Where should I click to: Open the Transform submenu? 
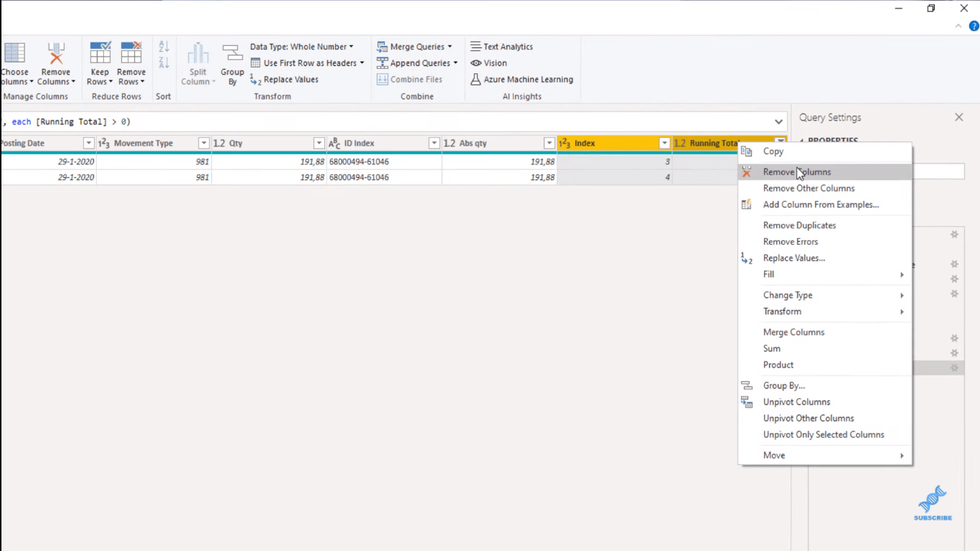click(x=825, y=312)
